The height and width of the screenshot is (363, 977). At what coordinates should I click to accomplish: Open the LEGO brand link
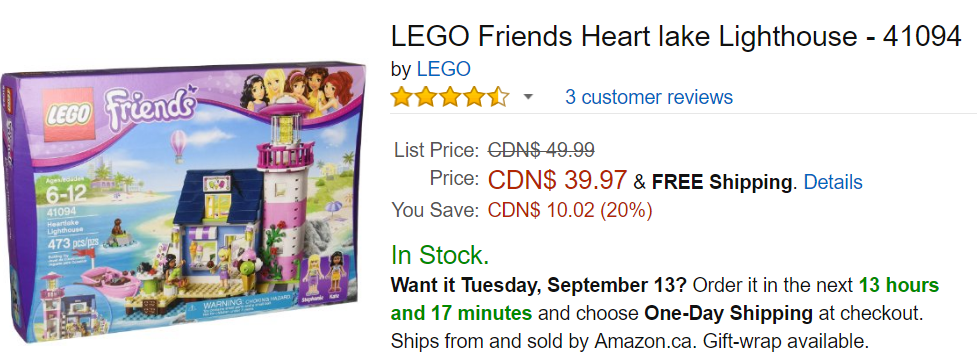443,68
